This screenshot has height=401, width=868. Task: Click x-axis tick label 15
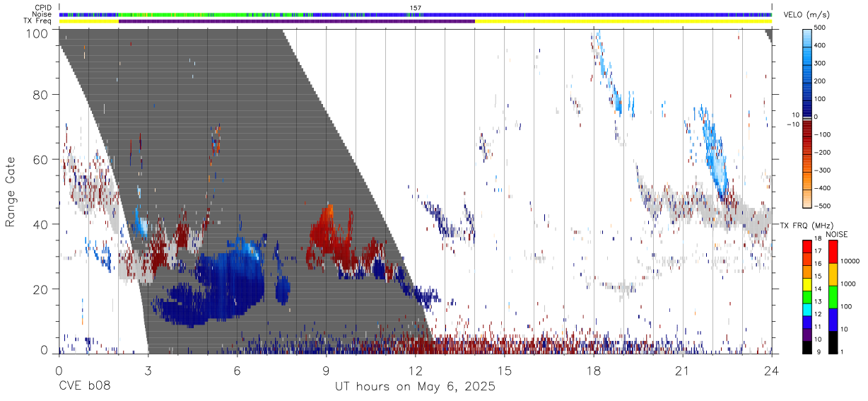click(x=504, y=371)
